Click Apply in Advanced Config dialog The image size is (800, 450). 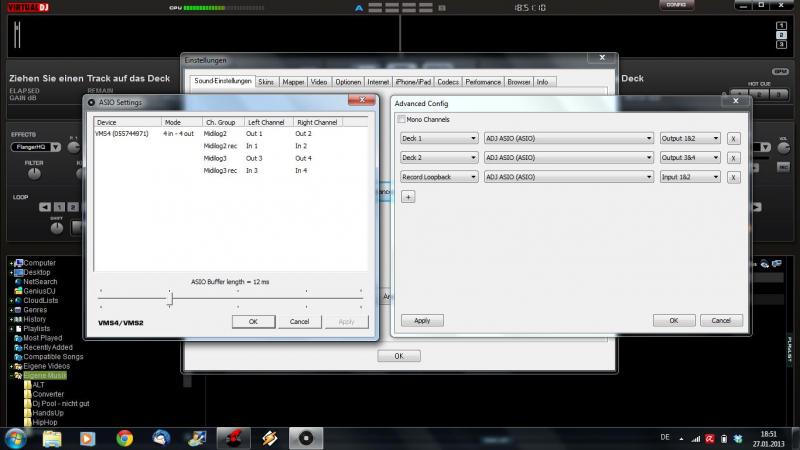pos(422,321)
